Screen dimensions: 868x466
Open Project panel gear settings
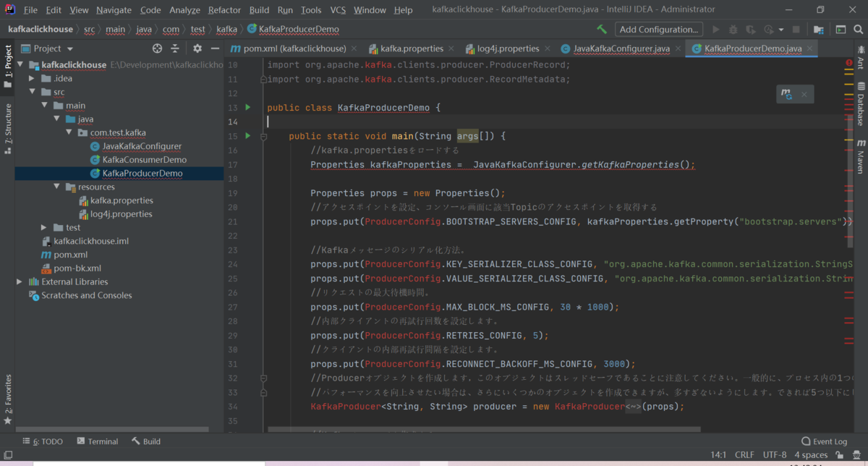pos(197,48)
